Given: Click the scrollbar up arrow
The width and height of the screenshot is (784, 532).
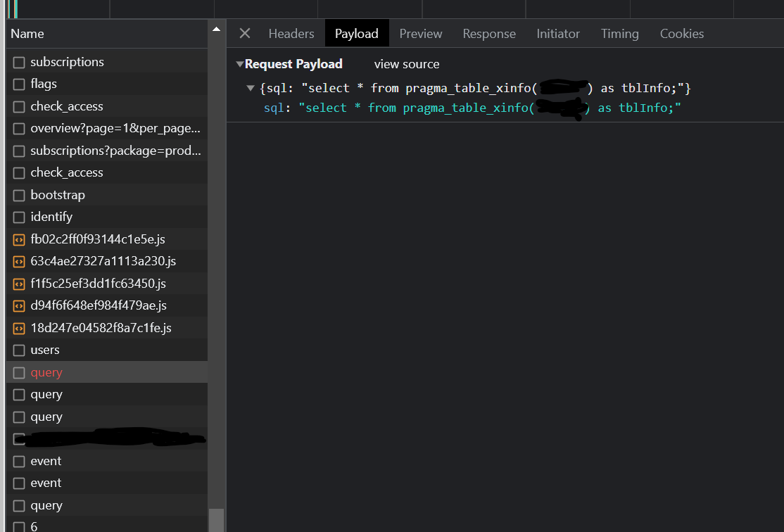Looking at the screenshot, I should (x=216, y=29).
